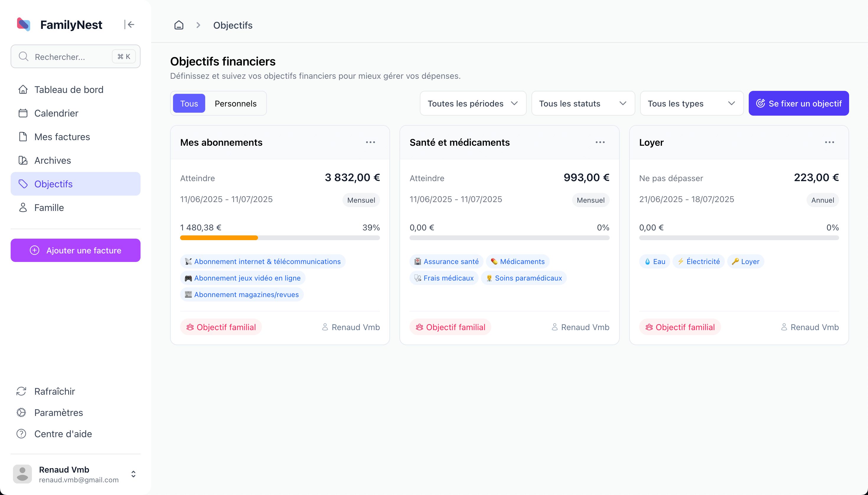Screen dimensions: 868x495
Task: Click the home breadcrumb icon
Action: pyautogui.click(x=179, y=25)
